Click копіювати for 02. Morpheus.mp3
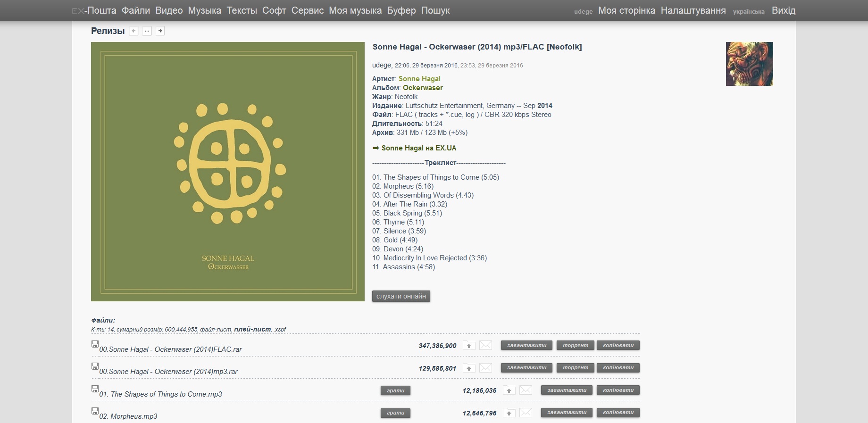Screen dimensions: 868x423 [618, 413]
